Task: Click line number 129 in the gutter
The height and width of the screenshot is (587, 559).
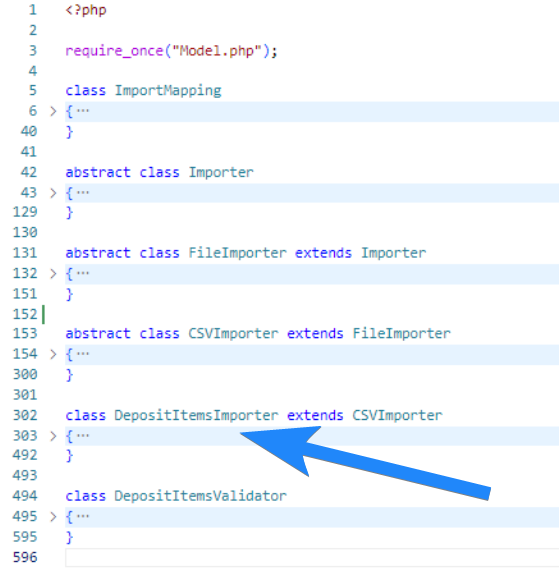Action: (x=25, y=212)
